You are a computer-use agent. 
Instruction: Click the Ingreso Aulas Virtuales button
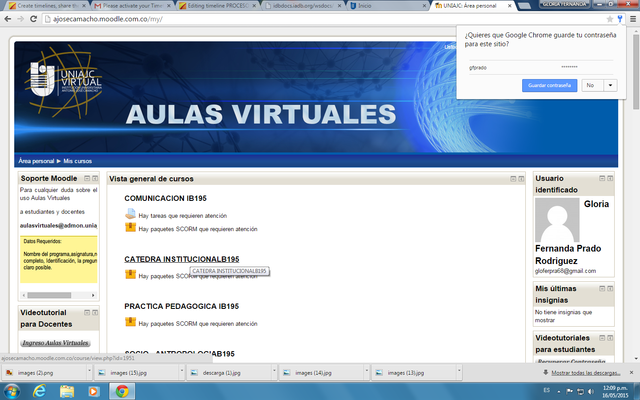(x=56, y=343)
